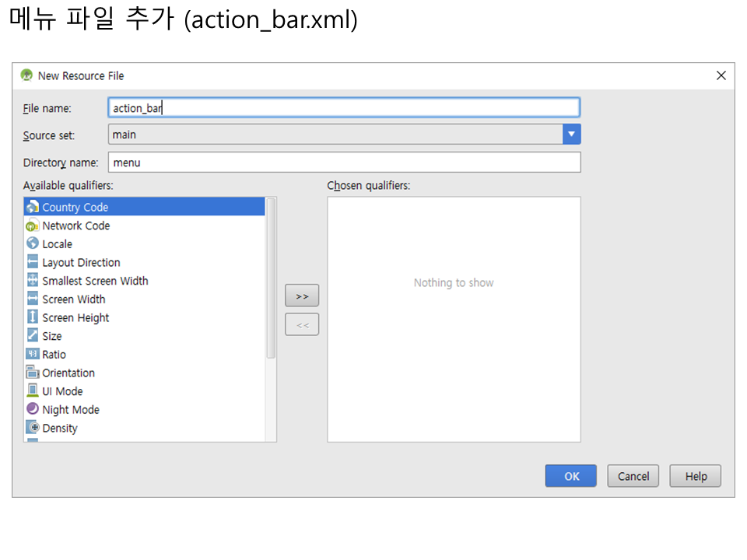Confirm the dialog with OK
The height and width of the screenshot is (560, 747).
click(571, 476)
